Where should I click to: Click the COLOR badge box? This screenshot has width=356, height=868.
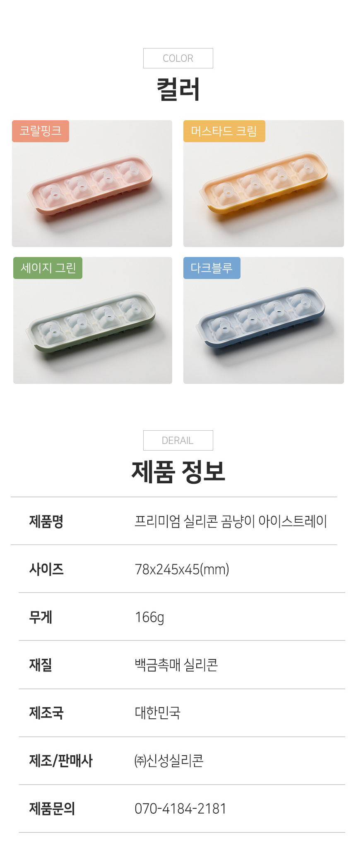coord(178,58)
